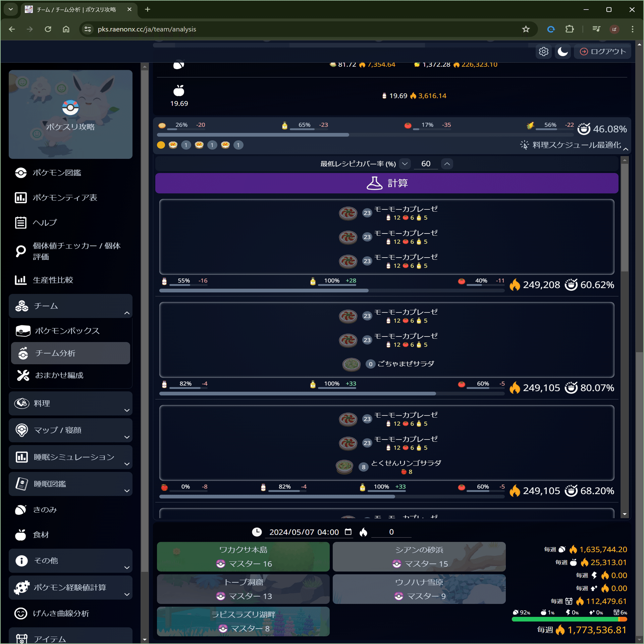
Task: Open ポケモンティア表 in sidebar
Action: [70, 198]
